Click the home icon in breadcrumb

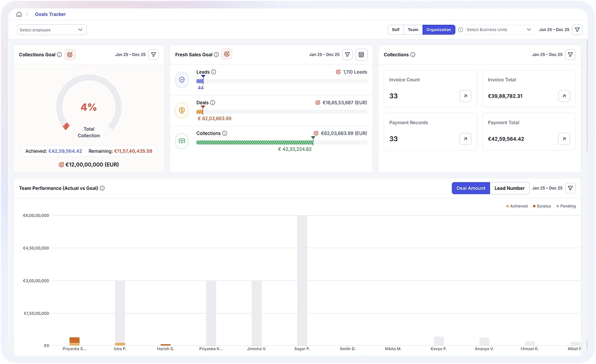[x=19, y=14]
